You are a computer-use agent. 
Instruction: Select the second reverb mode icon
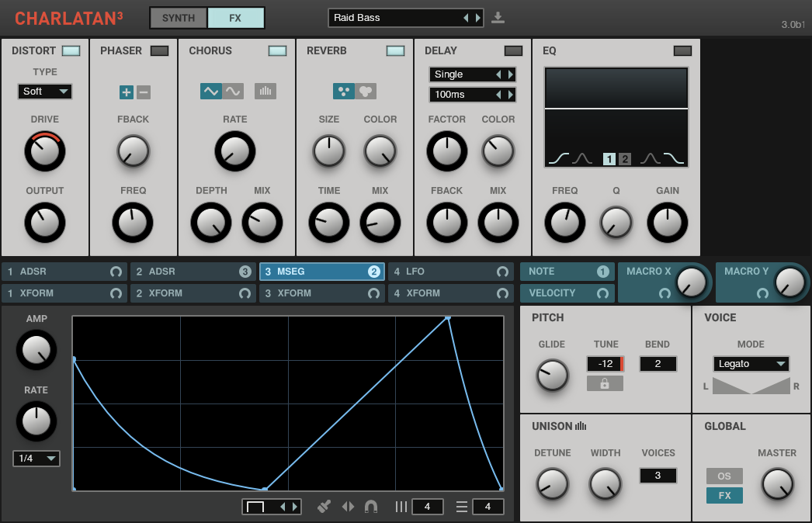point(366,92)
